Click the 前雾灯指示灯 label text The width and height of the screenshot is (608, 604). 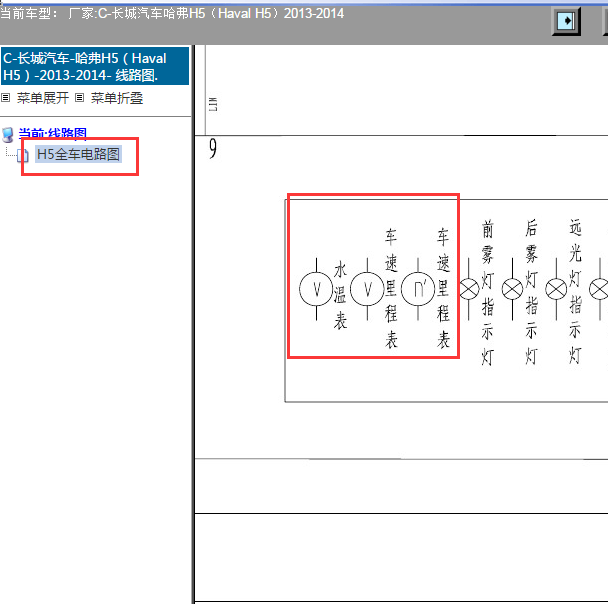[x=488, y=293]
